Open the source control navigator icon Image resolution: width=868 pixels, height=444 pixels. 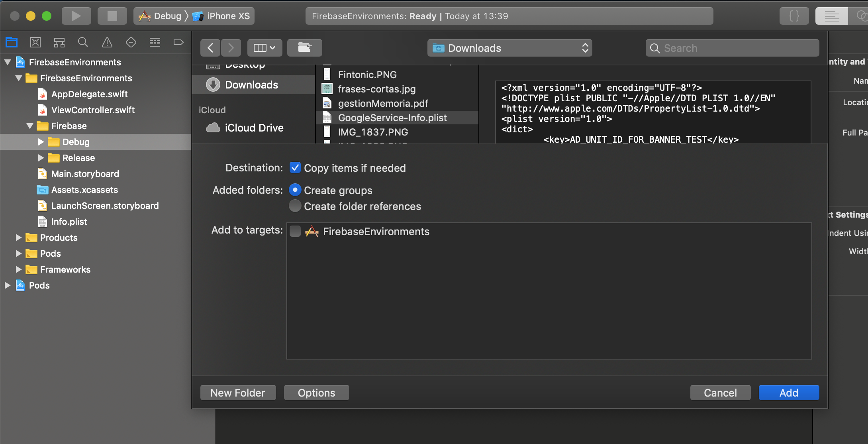pyautogui.click(x=35, y=42)
